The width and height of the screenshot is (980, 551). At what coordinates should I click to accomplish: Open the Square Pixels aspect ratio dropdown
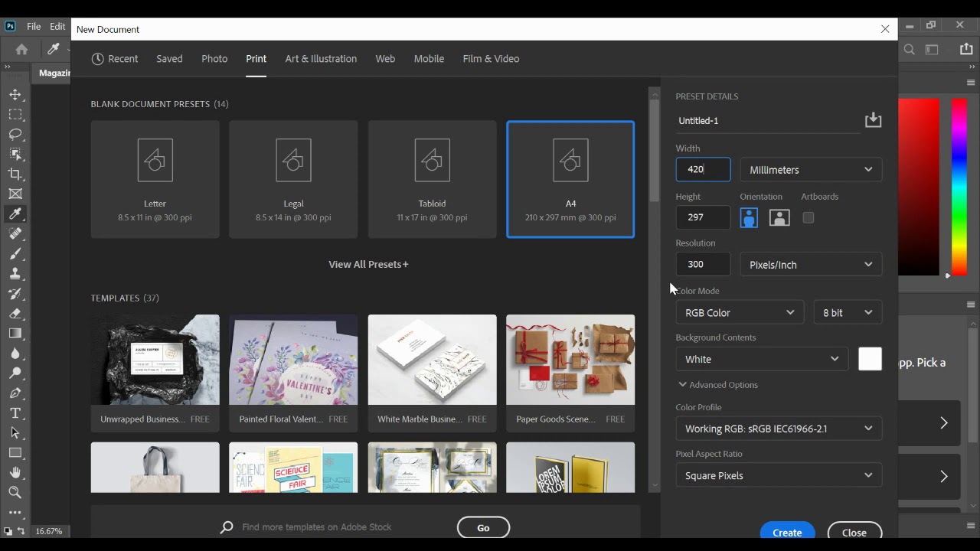tap(779, 475)
